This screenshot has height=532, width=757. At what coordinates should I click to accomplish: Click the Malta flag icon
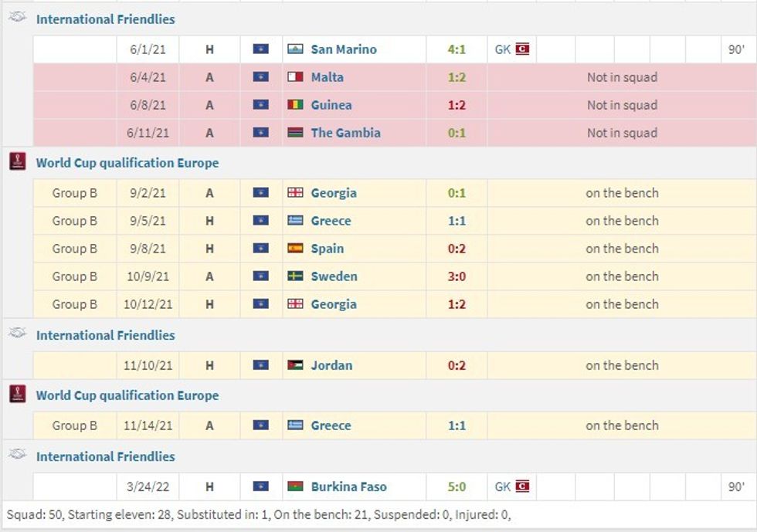coord(295,77)
